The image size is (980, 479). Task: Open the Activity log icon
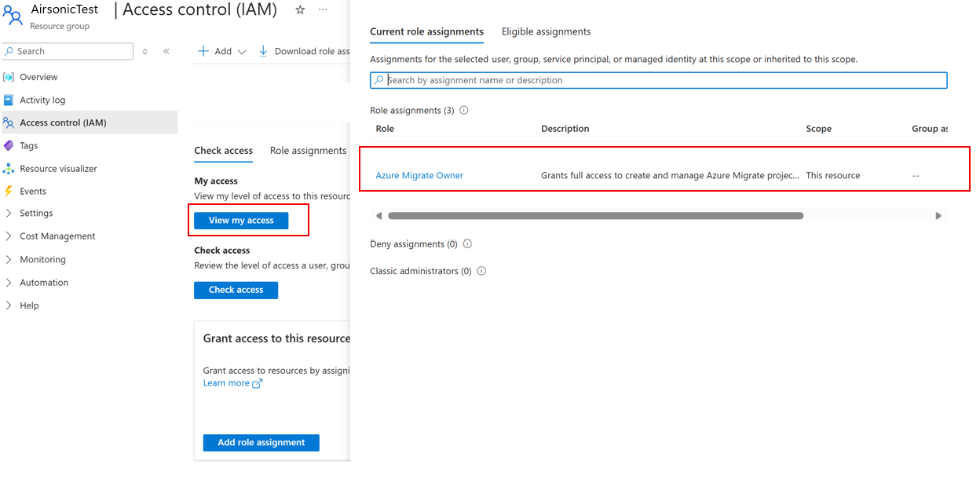point(9,100)
